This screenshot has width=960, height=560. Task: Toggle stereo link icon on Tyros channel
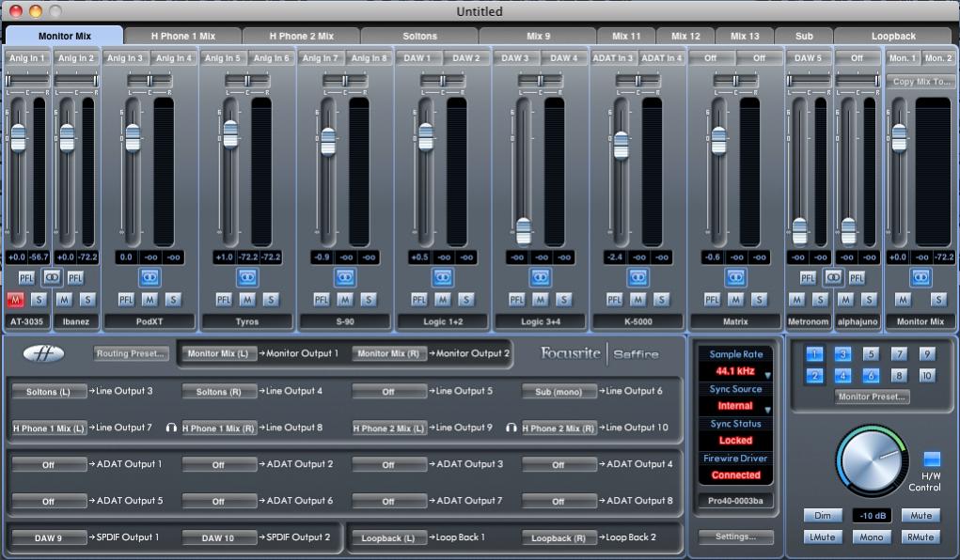pyautogui.click(x=247, y=278)
